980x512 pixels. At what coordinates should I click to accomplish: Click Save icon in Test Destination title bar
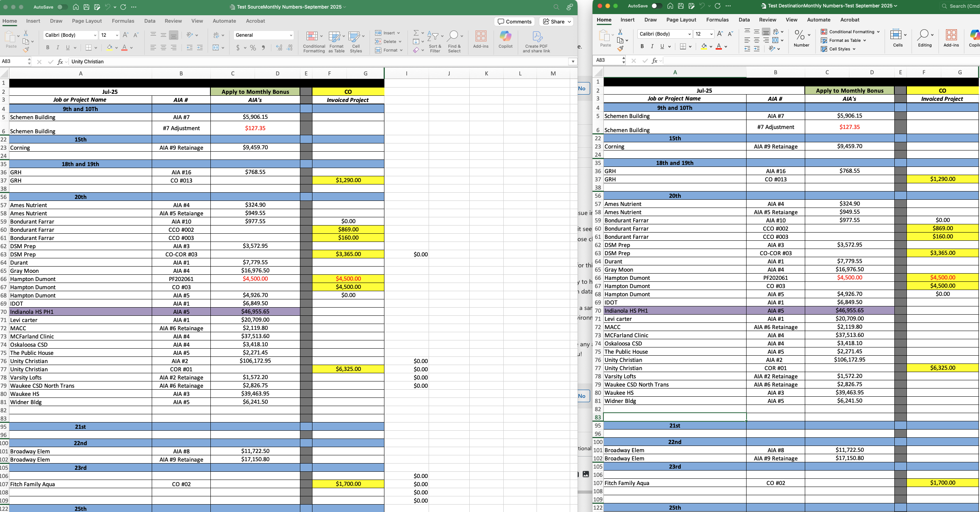[x=681, y=6]
